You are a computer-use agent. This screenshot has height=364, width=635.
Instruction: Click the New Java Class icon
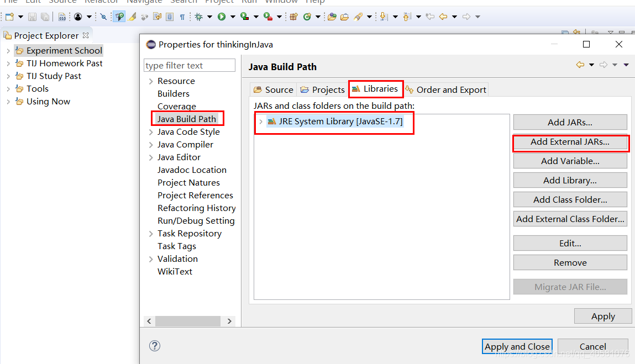tap(307, 17)
